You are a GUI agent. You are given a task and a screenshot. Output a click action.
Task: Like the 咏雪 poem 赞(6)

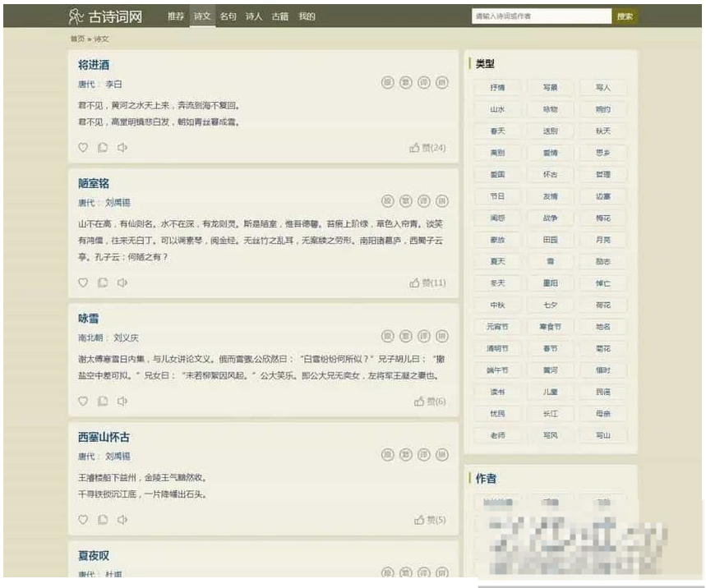click(x=430, y=402)
